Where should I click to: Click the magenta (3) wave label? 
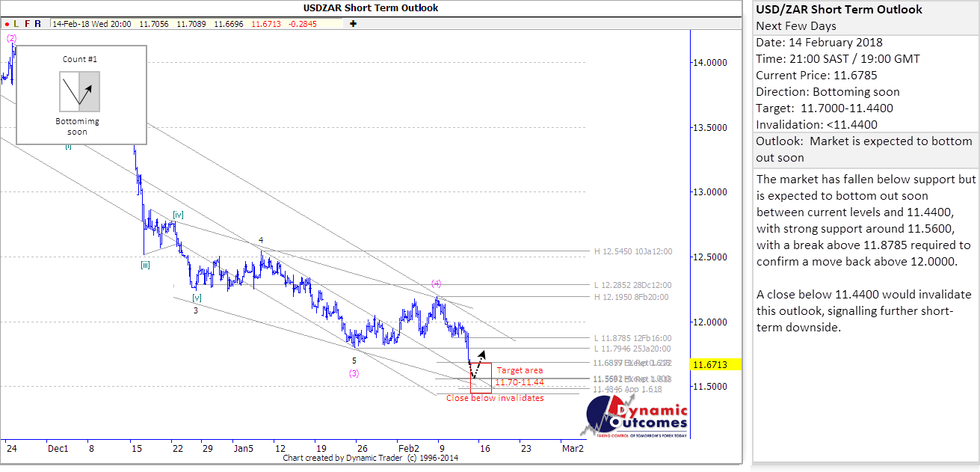click(354, 373)
